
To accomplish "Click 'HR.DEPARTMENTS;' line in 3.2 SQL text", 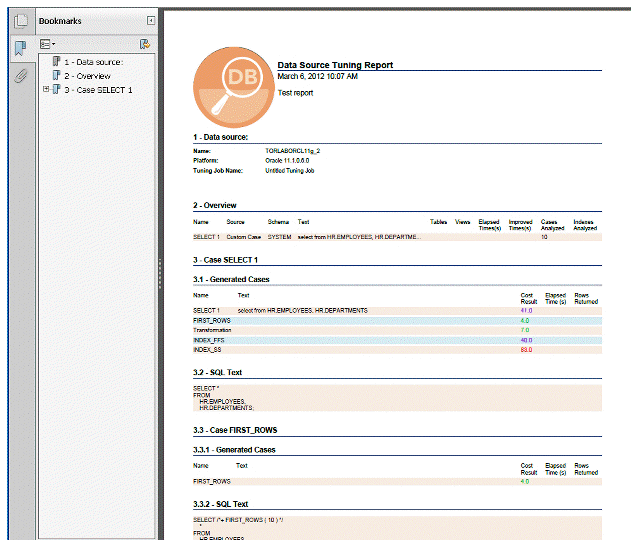I will (x=227, y=408).
